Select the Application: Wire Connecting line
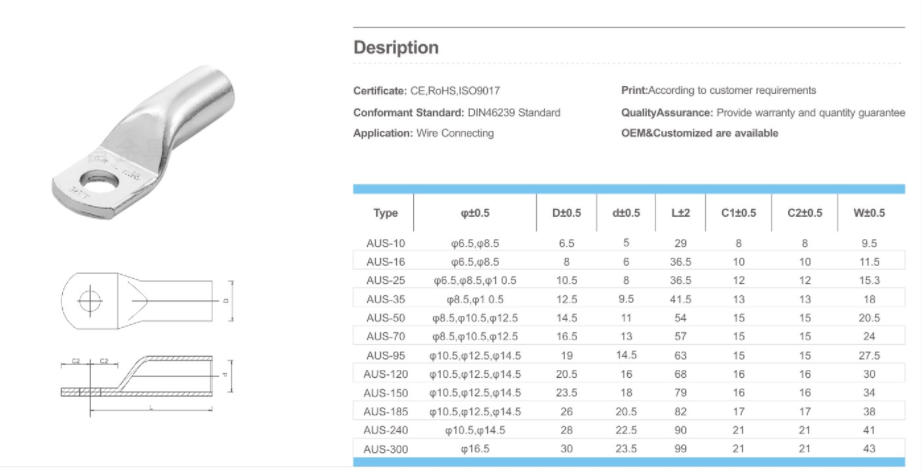The width and height of the screenshot is (922, 473). (x=423, y=133)
